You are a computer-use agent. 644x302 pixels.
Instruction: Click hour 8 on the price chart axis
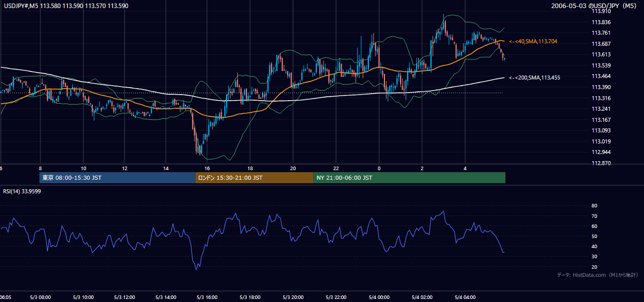40,168
